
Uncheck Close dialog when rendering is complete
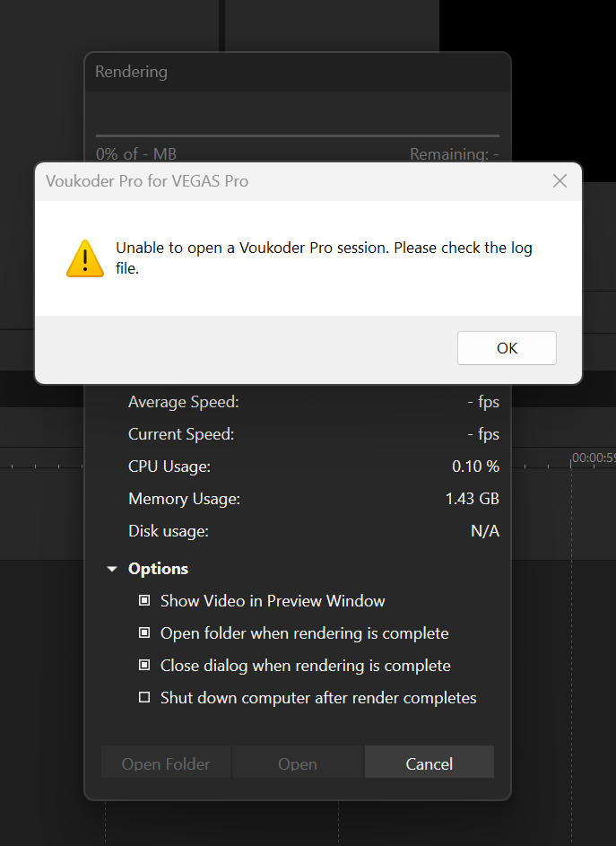click(x=144, y=666)
